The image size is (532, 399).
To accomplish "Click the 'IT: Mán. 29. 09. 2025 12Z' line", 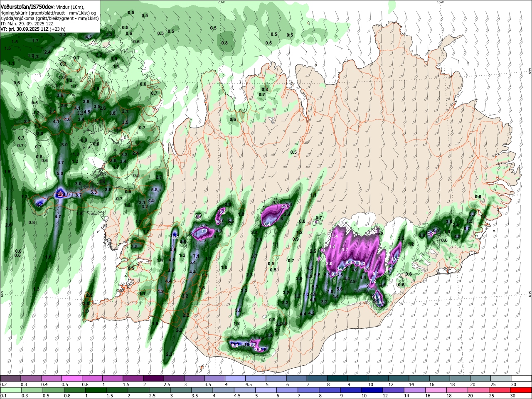I will point(27,24).
